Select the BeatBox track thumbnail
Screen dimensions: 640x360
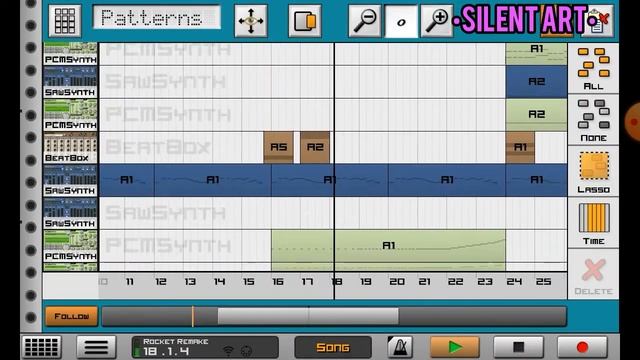[x=71, y=147]
